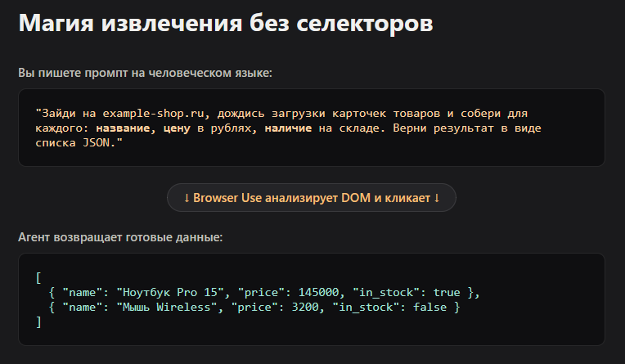Click the closing bracket of the JSON list

tap(38, 321)
